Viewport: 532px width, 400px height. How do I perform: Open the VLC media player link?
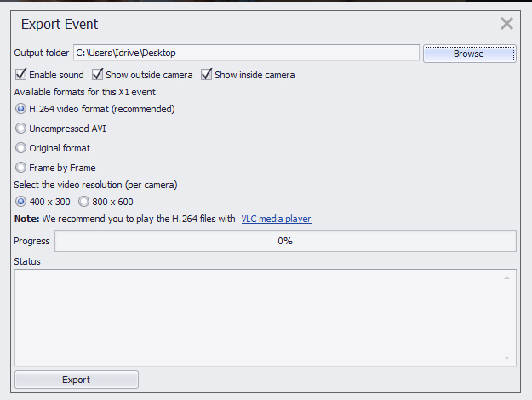[x=276, y=219]
